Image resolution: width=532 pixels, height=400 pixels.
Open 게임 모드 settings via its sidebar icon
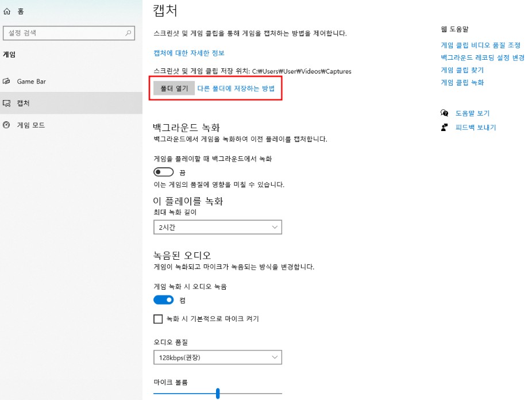pos(6,125)
